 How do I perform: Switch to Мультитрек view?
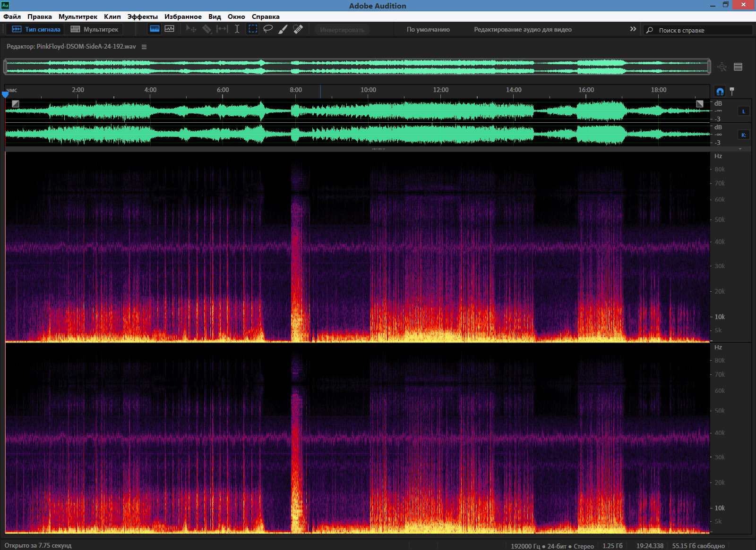94,29
